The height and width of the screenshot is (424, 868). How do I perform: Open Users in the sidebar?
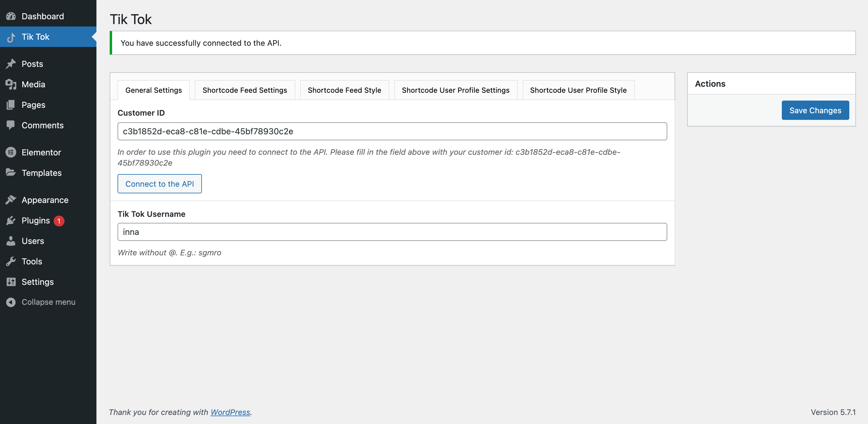[x=48, y=241]
